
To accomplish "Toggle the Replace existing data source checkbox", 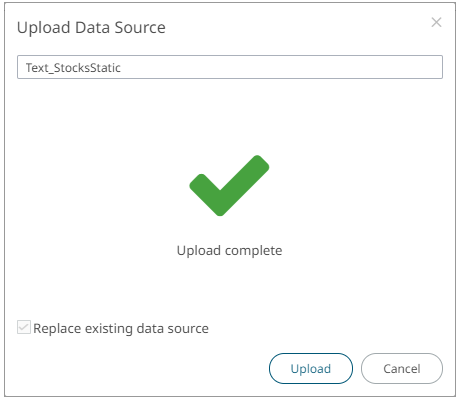I will (24, 327).
